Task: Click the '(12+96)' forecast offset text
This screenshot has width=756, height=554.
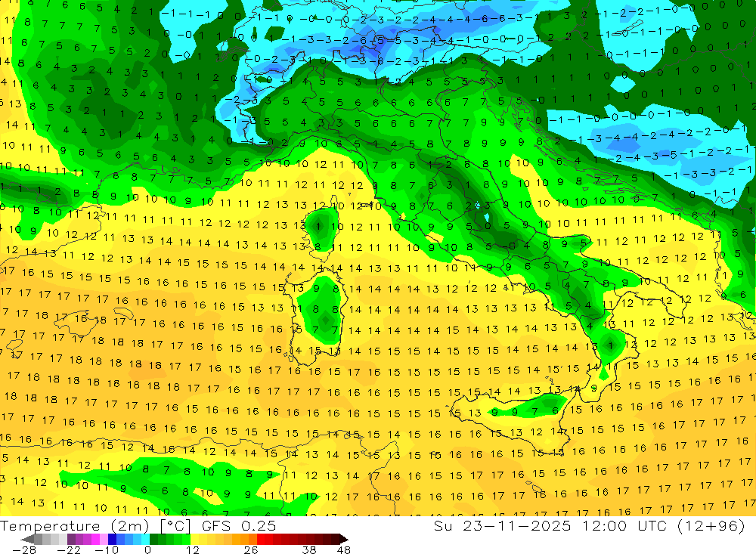Action: [x=711, y=526]
